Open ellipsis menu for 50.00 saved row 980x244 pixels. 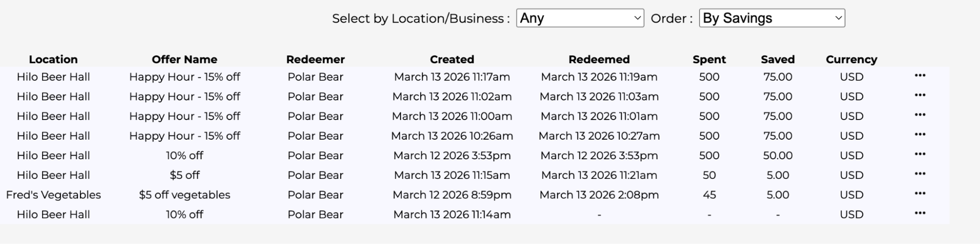920,154
